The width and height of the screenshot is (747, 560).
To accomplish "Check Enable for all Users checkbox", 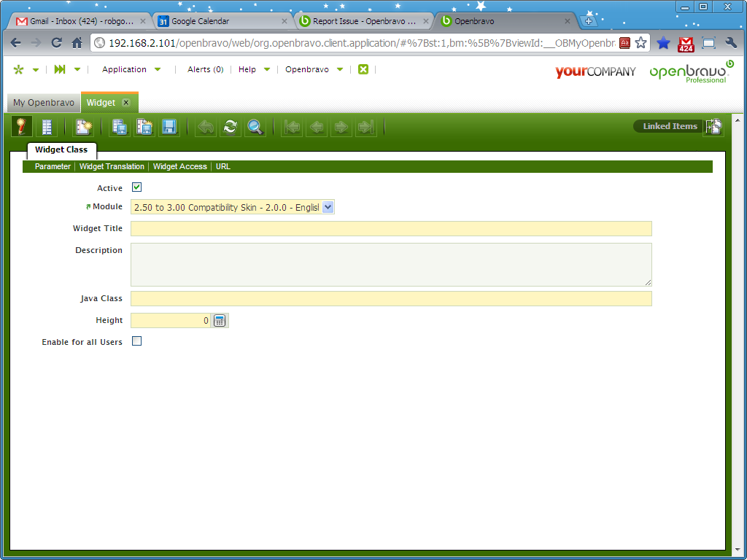I will [x=136, y=341].
